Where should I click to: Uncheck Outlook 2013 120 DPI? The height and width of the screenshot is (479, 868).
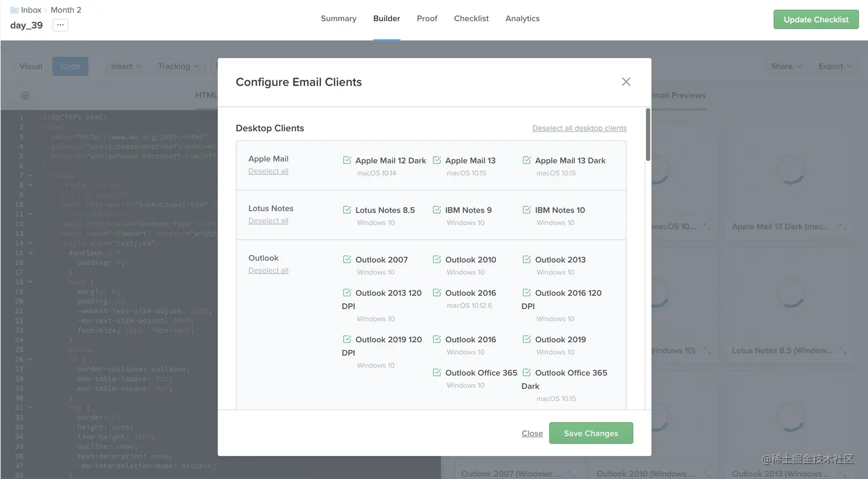click(347, 292)
